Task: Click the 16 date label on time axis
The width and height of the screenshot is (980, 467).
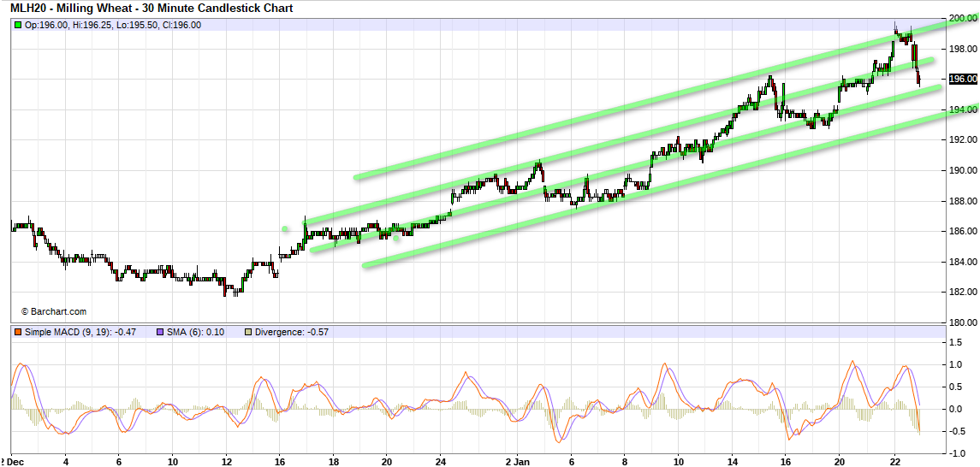Action: [x=279, y=459]
